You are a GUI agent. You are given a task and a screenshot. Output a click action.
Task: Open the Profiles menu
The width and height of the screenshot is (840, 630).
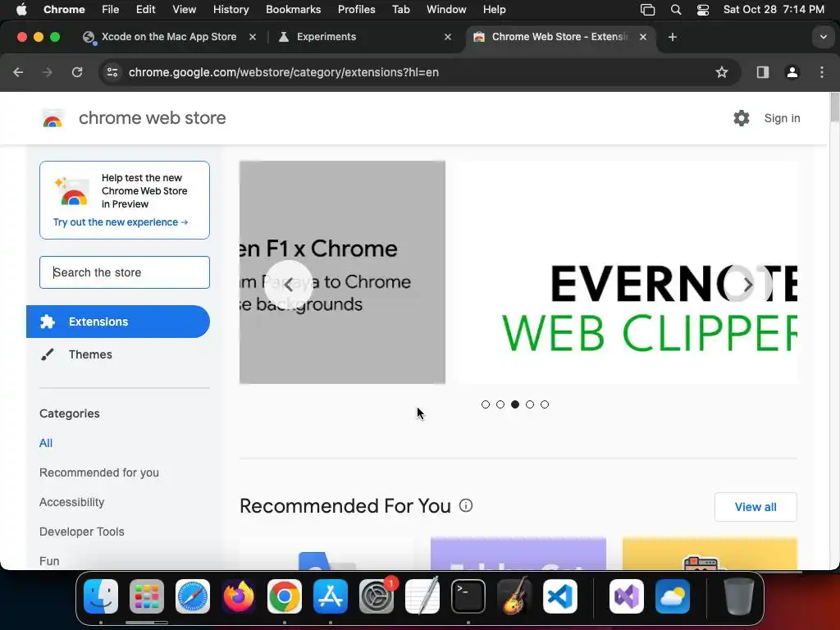point(356,10)
